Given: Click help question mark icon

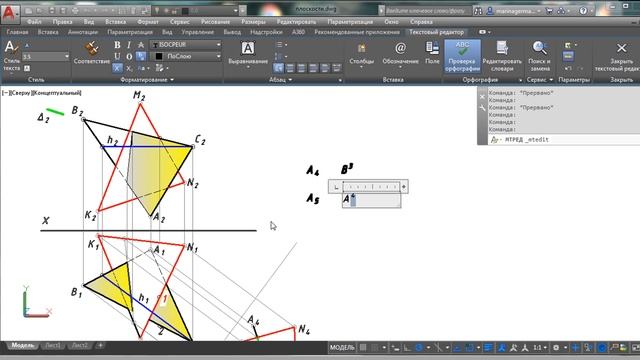Looking at the screenshot, I should (583, 11).
